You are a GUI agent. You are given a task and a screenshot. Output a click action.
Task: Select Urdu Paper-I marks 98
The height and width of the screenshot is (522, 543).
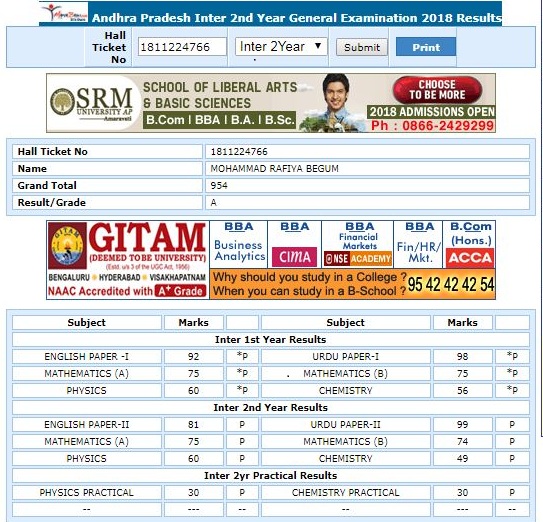(x=463, y=356)
